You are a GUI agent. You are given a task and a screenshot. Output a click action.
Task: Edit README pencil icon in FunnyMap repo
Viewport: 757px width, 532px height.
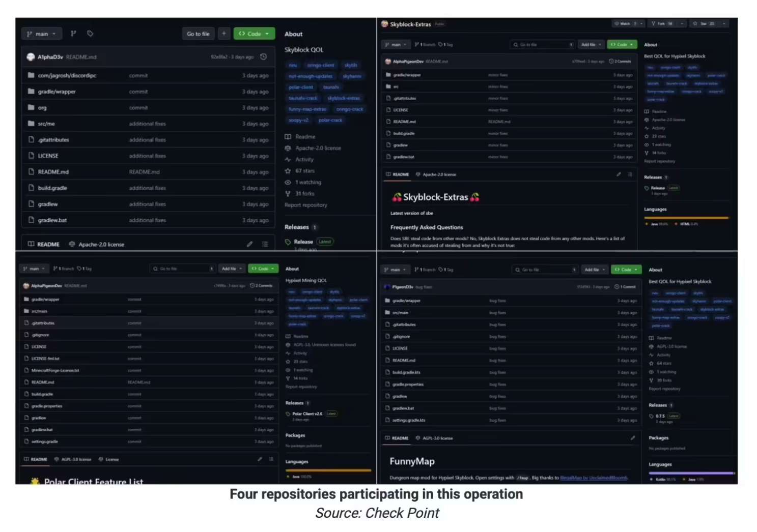633,438
